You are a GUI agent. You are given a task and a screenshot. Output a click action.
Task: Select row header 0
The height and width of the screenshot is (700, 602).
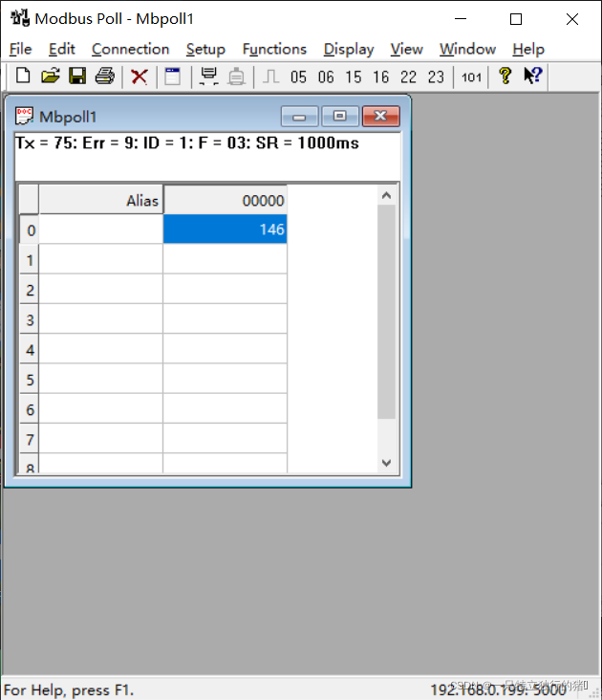point(30,230)
